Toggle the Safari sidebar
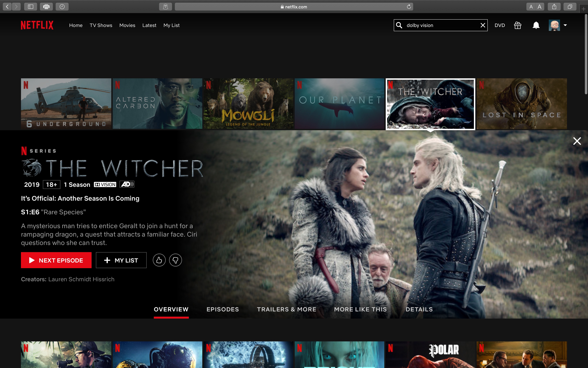 tap(31, 7)
